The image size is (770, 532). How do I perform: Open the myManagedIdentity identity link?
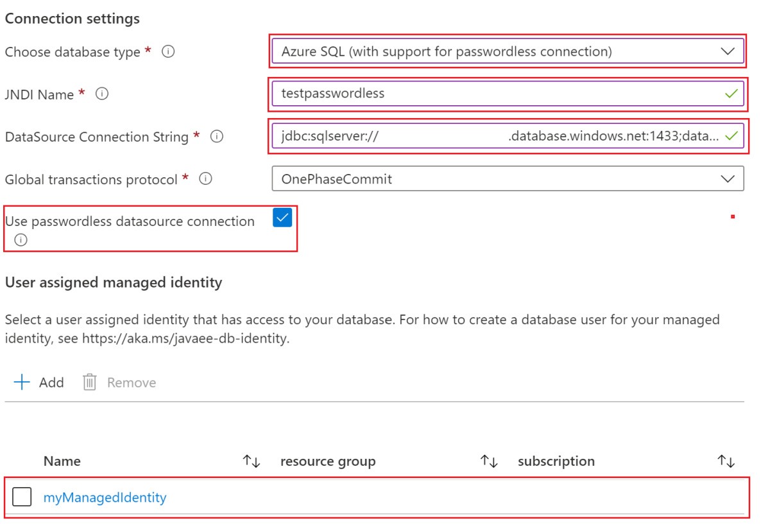(105, 497)
